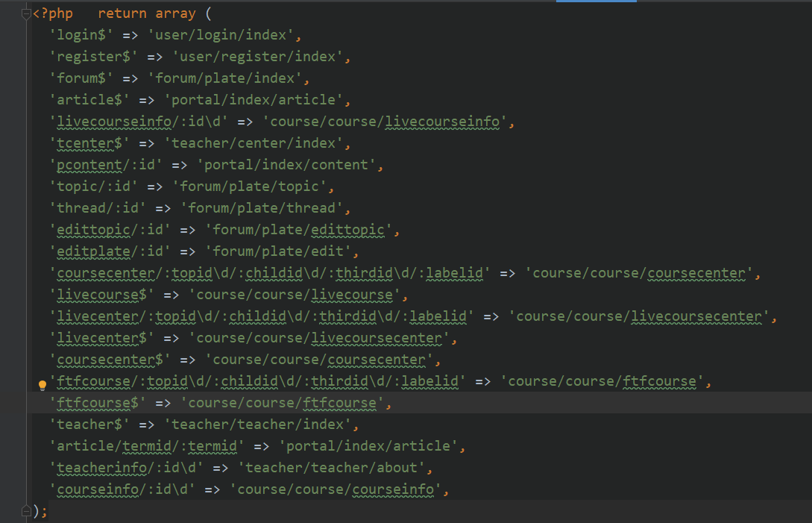Click the 'livecenter$' route key
The image size is (812, 523).
point(102,338)
